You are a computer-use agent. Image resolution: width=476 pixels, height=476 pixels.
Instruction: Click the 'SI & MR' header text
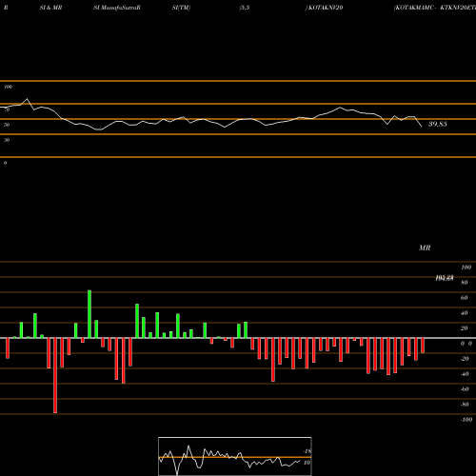click(x=50, y=8)
